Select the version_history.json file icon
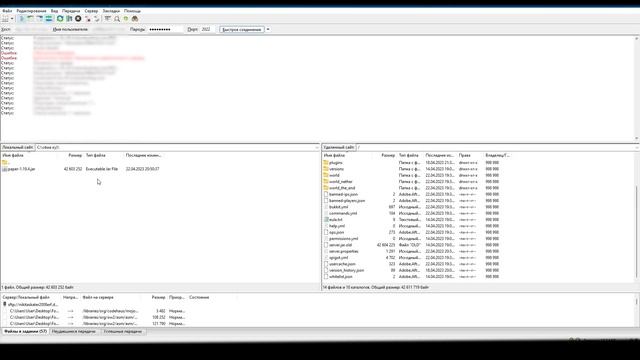640x360 pixels. point(326,270)
